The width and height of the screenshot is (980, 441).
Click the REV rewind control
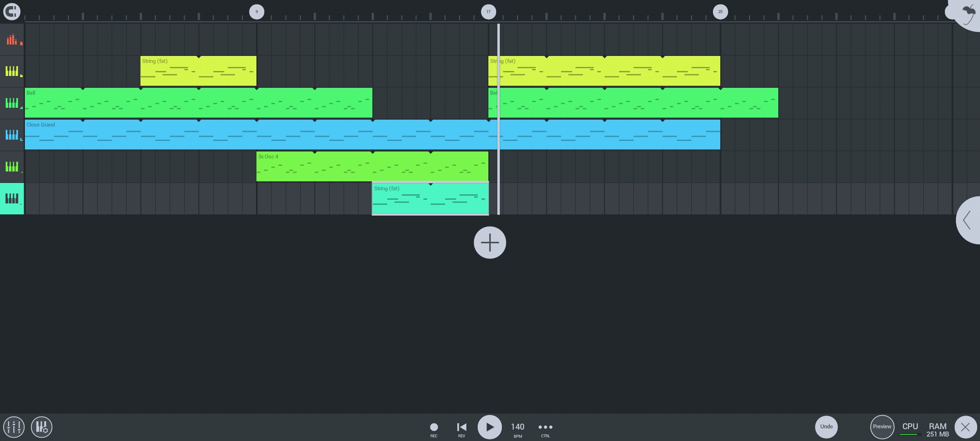point(461,427)
